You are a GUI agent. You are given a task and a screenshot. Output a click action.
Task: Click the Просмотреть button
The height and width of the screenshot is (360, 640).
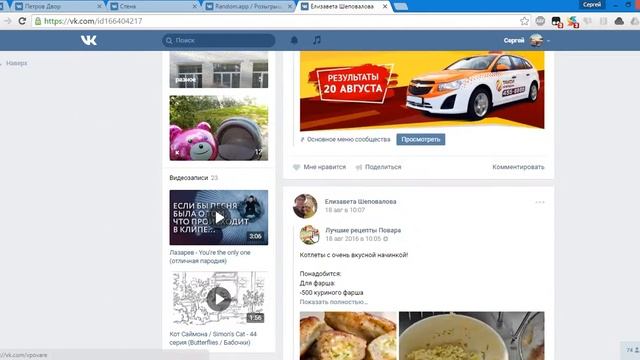420,140
